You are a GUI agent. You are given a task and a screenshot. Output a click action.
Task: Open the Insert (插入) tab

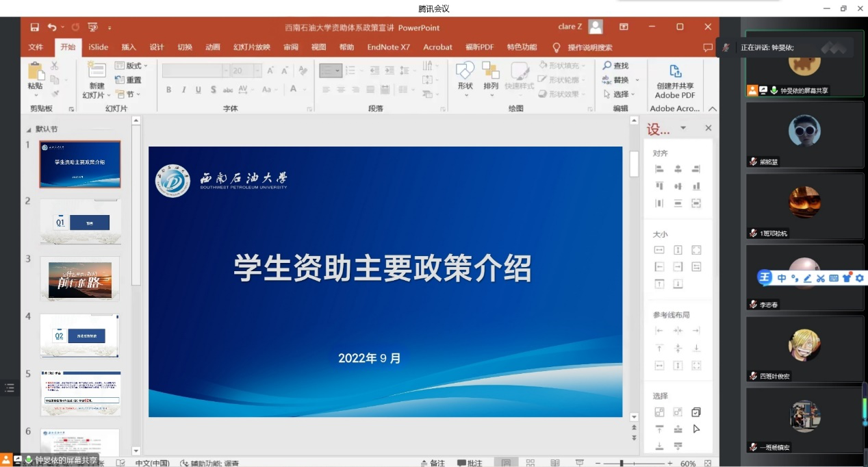pyautogui.click(x=129, y=47)
